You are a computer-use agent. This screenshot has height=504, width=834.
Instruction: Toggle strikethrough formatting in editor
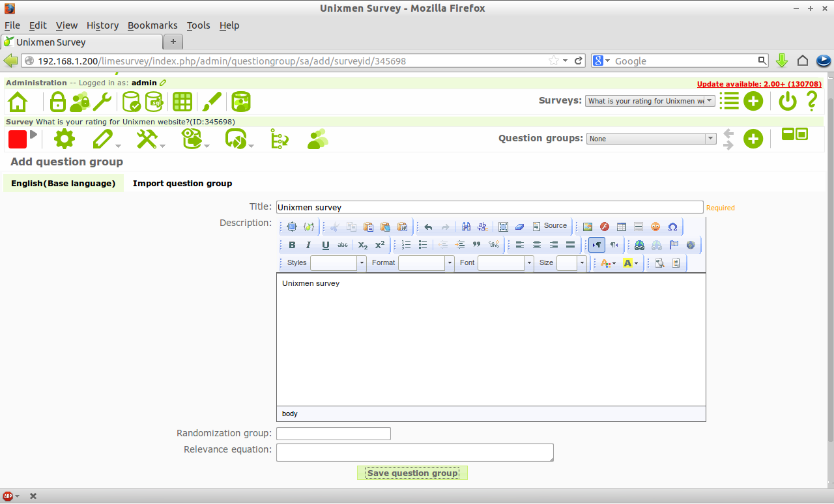[x=343, y=245]
